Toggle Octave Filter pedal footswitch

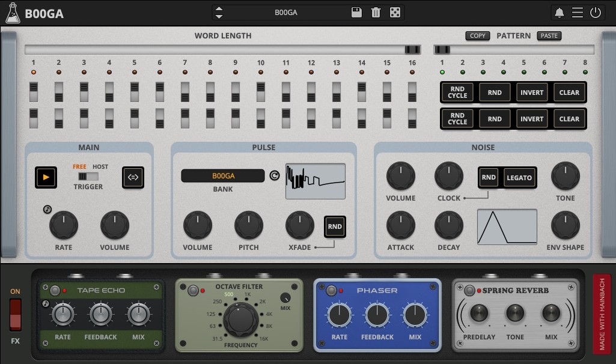pos(193,291)
